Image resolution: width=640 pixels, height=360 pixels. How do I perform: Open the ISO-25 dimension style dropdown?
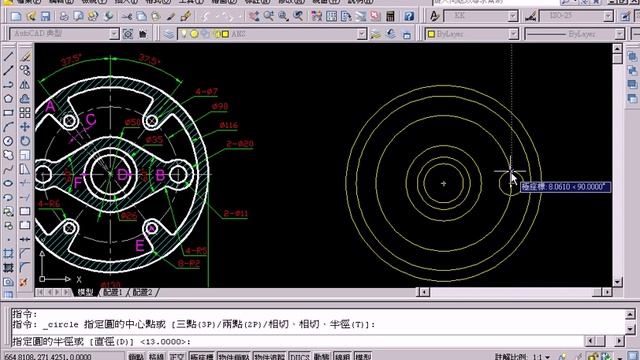coord(608,16)
